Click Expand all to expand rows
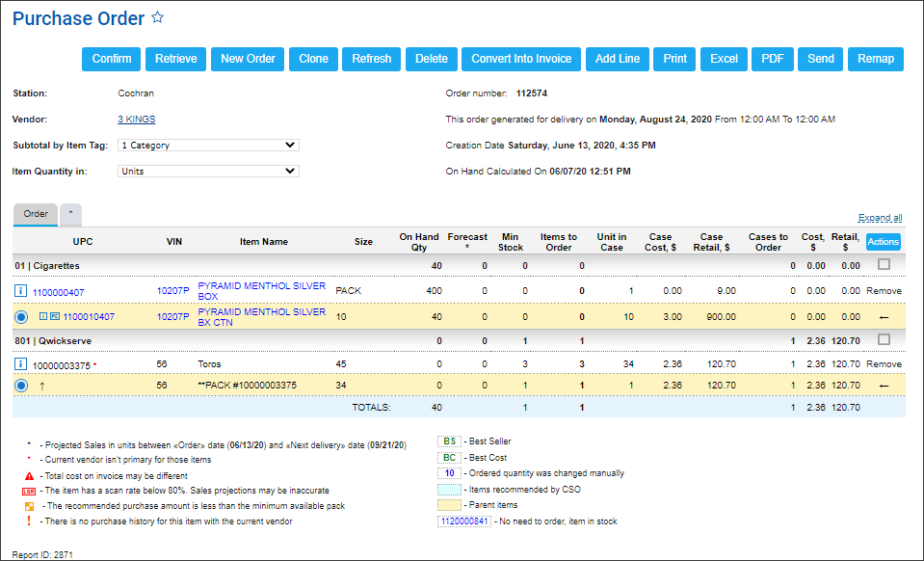The width and height of the screenshot is (924, 561). pos(880,218)
